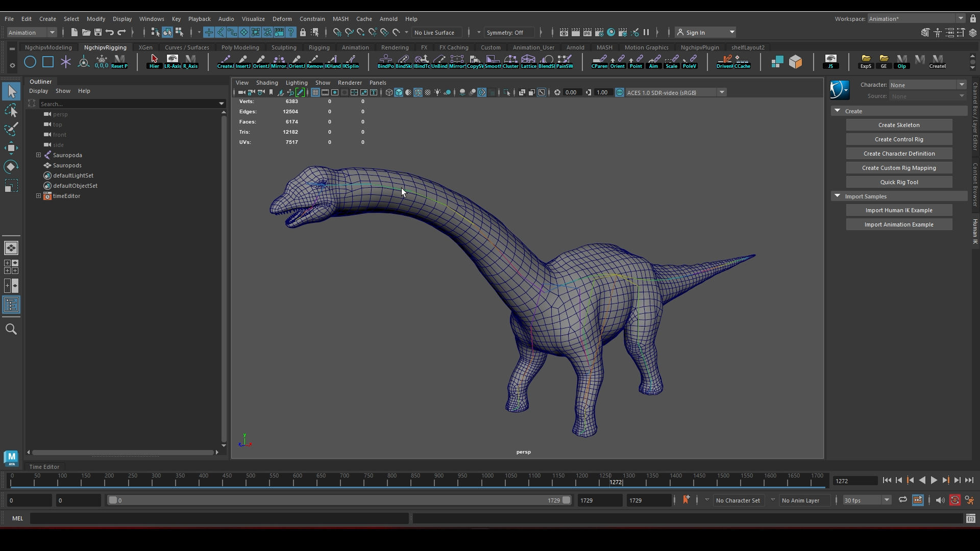Run the Reset P shelf command

[119, 62]
